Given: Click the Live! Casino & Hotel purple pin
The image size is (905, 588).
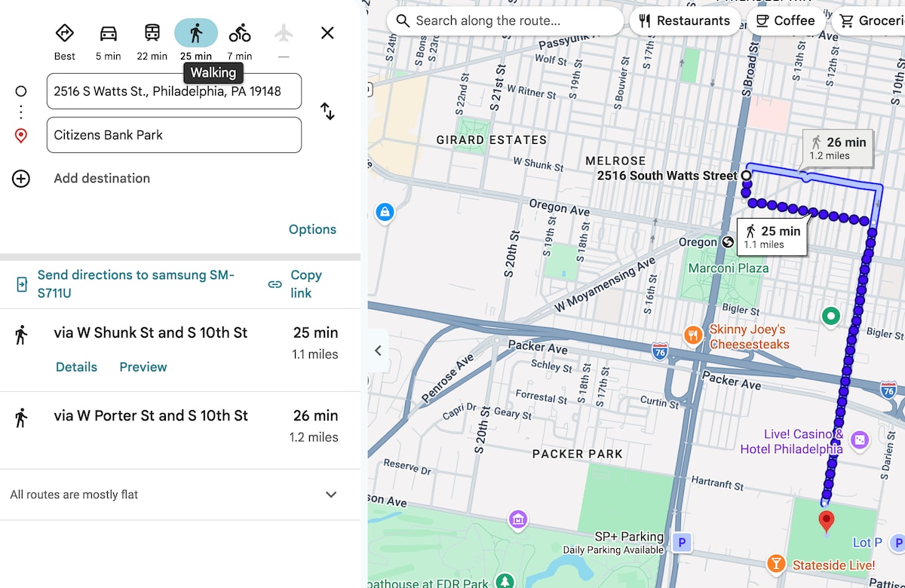Looking at the screenshot, I should tap(859, 439).
